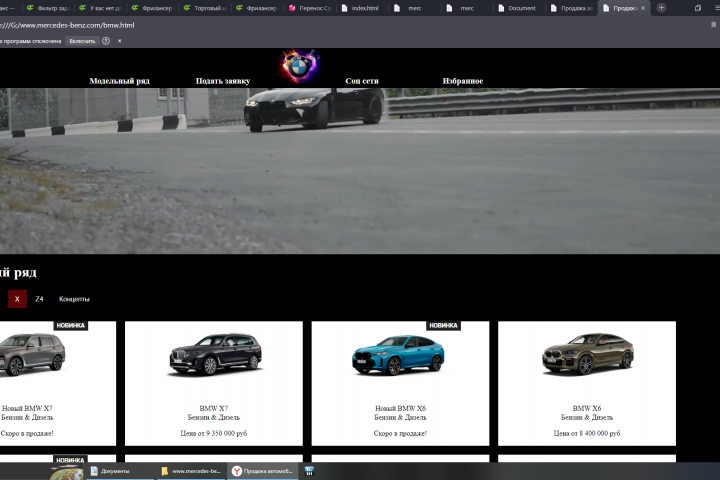Click the blue grid app icon in taskbar
This screenshot has height=480, width=720.
pos(309,471)
